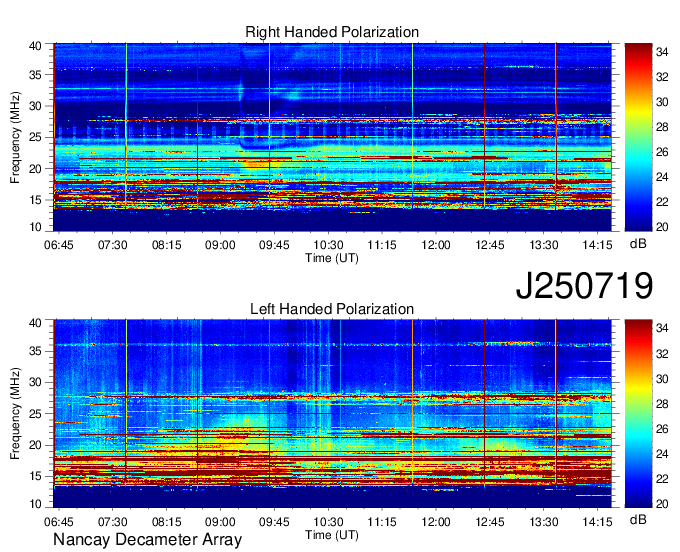Click the 25 MHz tick on left-handed plot
The width and height of the screenshot is (680, 552).
click(35, 414)
